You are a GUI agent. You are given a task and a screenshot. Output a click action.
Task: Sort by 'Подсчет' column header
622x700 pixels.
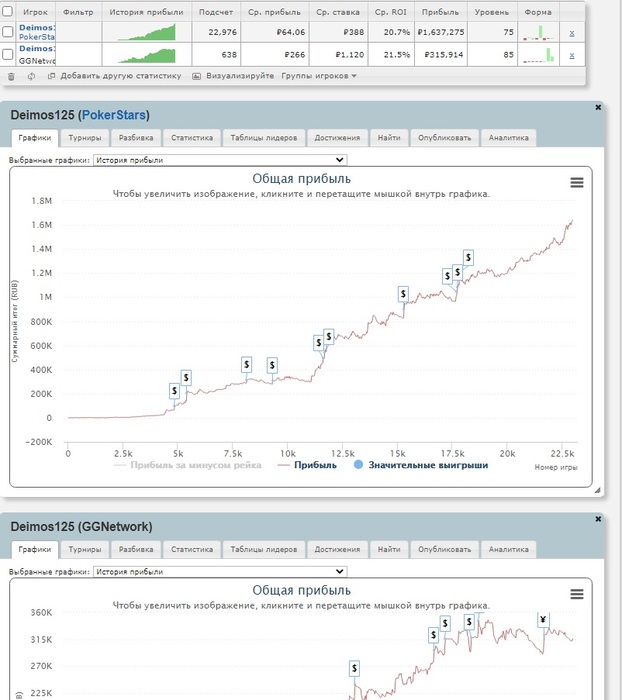click(216, 12)
